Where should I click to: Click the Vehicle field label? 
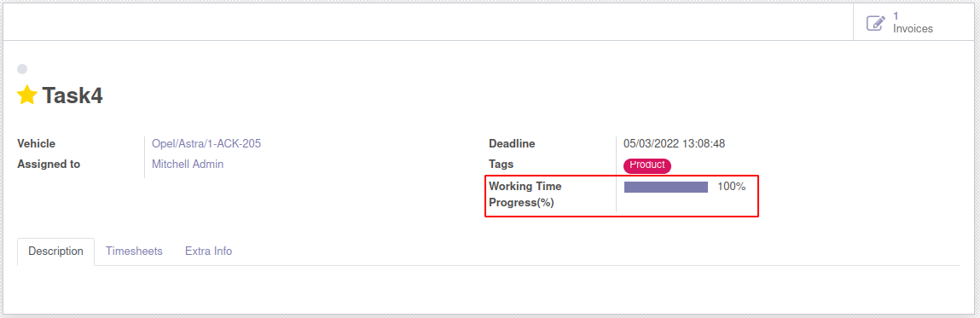pos(37,144)
